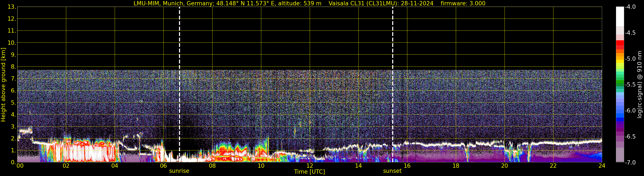The image size is (644, 176).
Task: Click the '24' time axis tick label
Action: click(602, 166)
